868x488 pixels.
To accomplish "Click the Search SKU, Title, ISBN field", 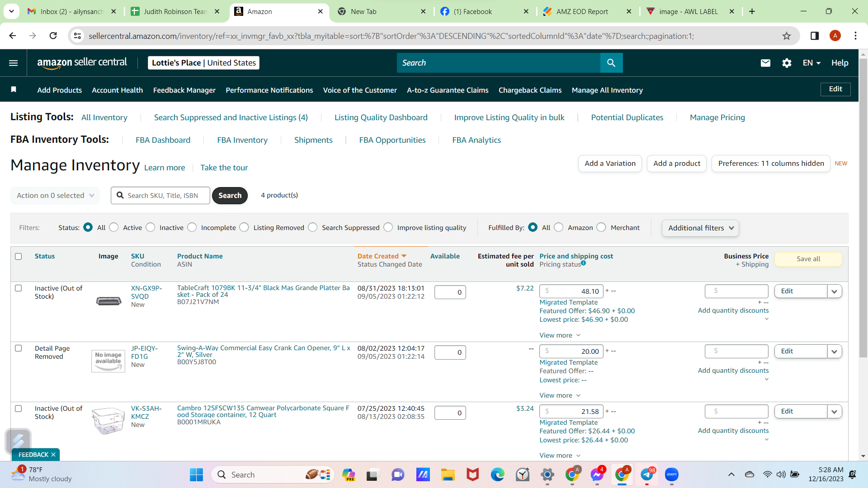I will coord(160,196).
